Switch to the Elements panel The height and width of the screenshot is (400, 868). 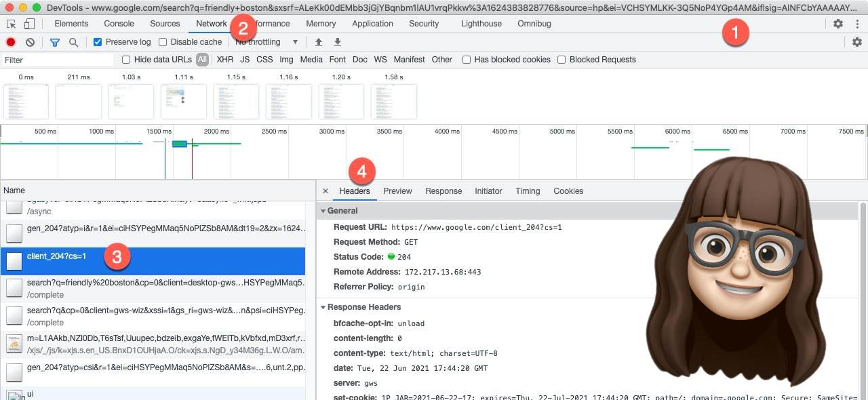click(x=71, y=24)
